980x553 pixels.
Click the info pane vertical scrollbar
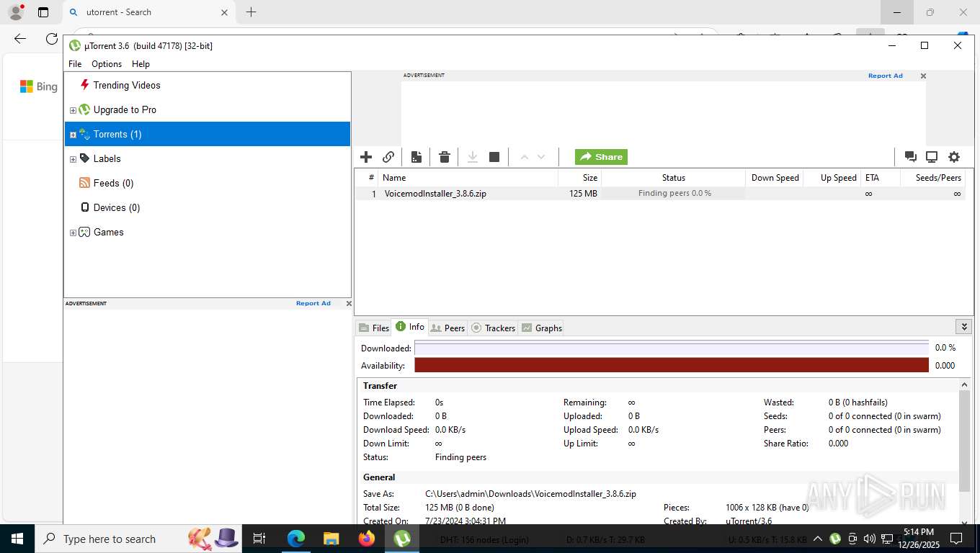[x=964, y=440]
